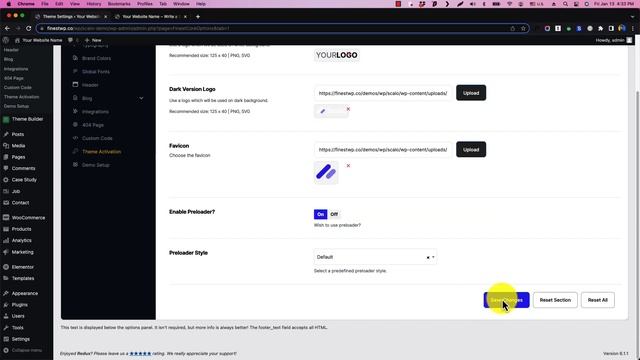Go back in browser history
The image size is (640, 360).
pos(7,29)
